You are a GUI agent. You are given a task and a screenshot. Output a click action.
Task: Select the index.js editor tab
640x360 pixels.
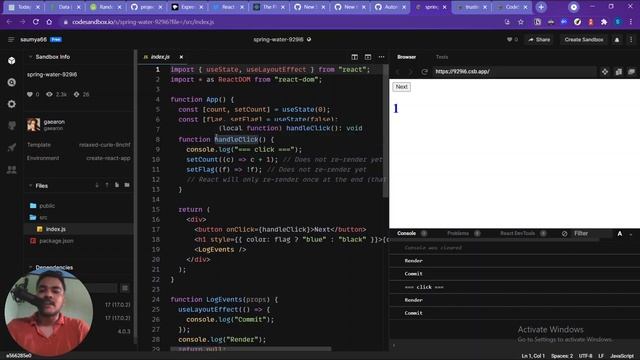point(160,57)
